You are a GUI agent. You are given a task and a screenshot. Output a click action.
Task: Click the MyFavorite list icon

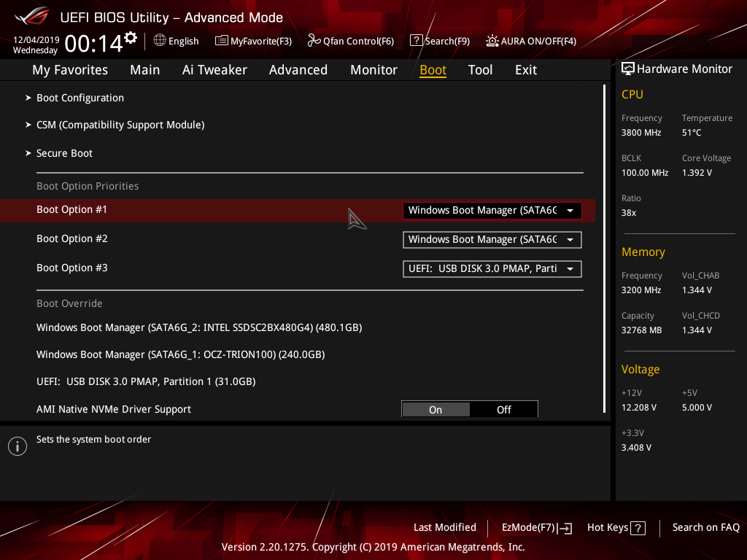point(221,41)
